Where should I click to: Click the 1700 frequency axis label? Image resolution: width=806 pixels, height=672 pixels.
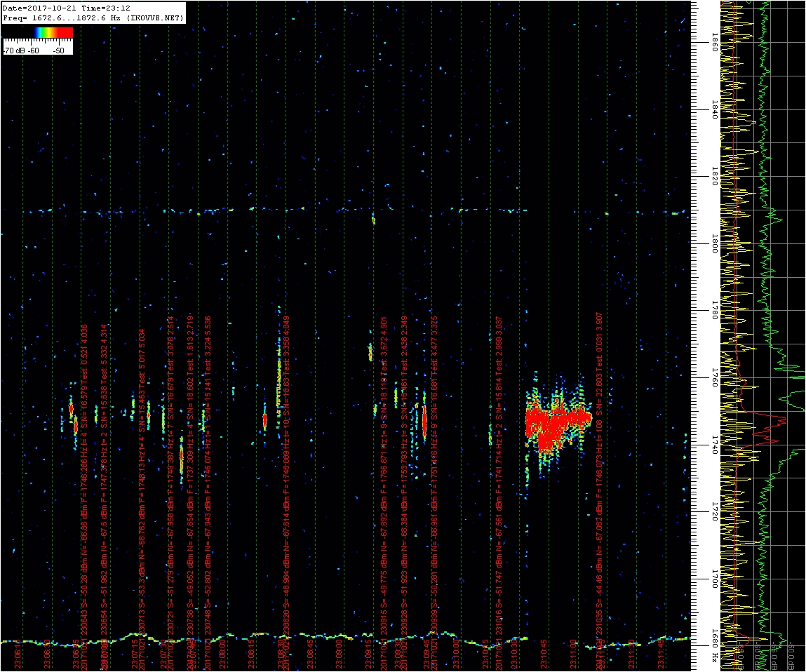coord(713,579)
